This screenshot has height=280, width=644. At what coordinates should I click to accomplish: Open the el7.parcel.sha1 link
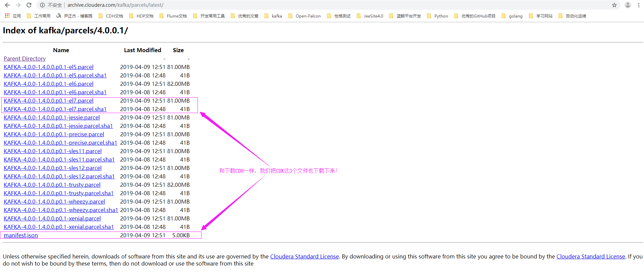[x=55, y=109]
